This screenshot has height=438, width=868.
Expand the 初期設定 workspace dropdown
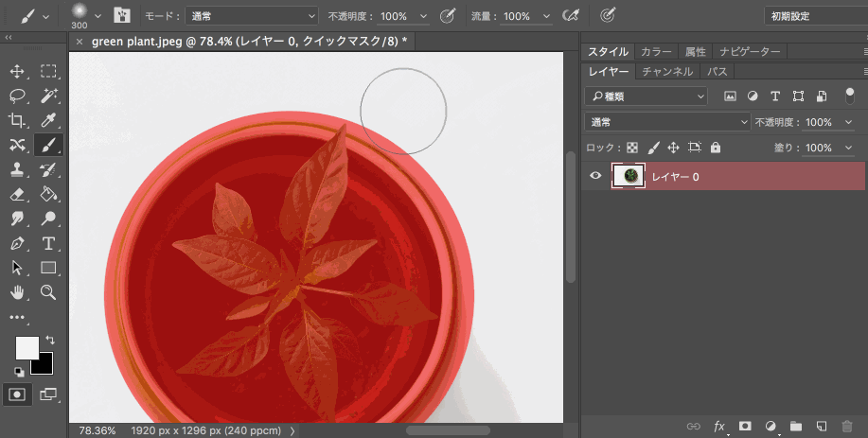pyautogui.click(x=814, y=16)
